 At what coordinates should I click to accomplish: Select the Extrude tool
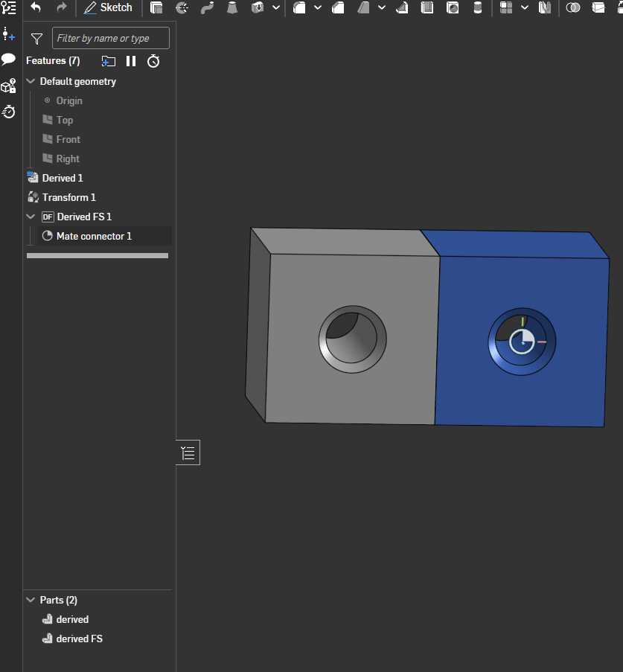156,7
